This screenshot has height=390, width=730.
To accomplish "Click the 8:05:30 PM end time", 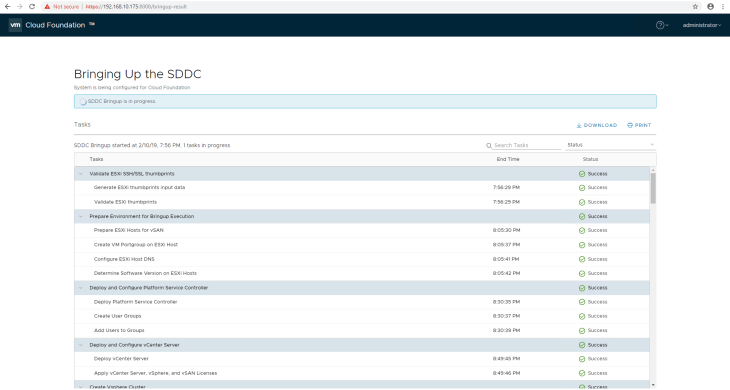I will click(x=507, y=230).
